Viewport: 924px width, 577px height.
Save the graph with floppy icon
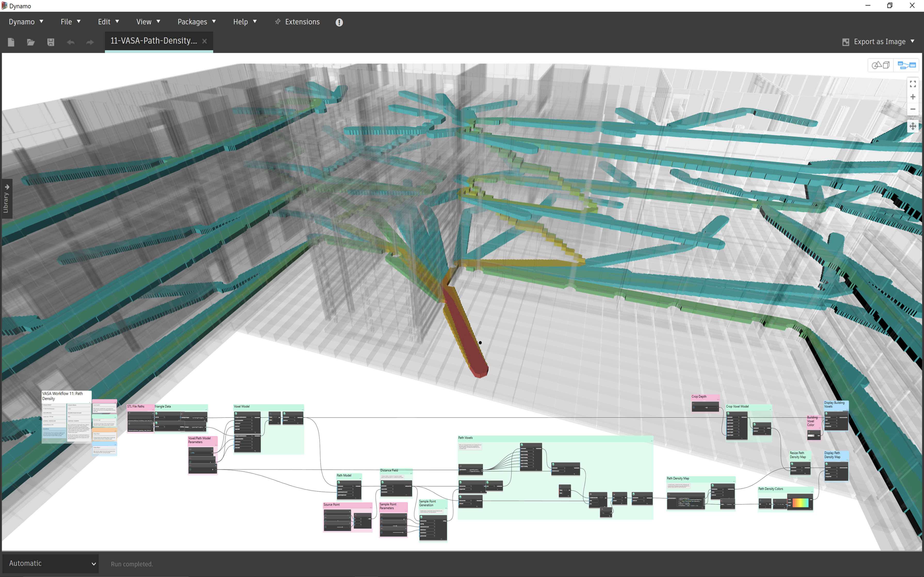point(51,42)
